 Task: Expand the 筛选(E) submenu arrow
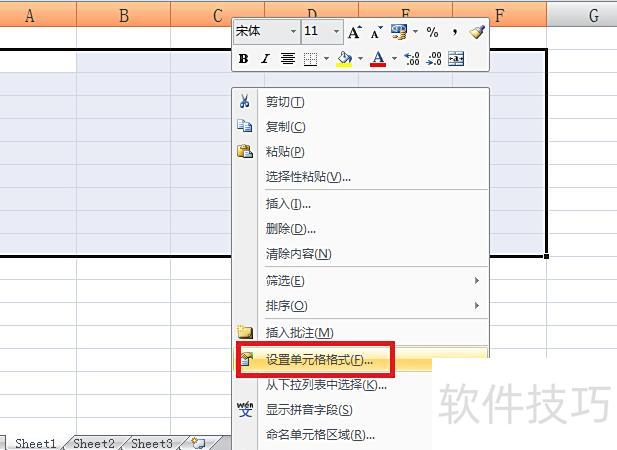click(477, 280)
